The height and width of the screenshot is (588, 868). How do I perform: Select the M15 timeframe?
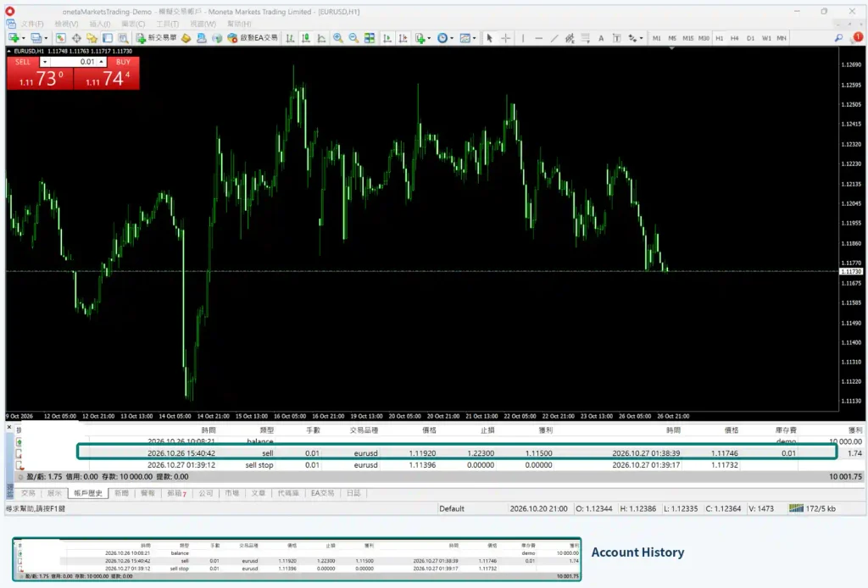click(x=687, y=38)
